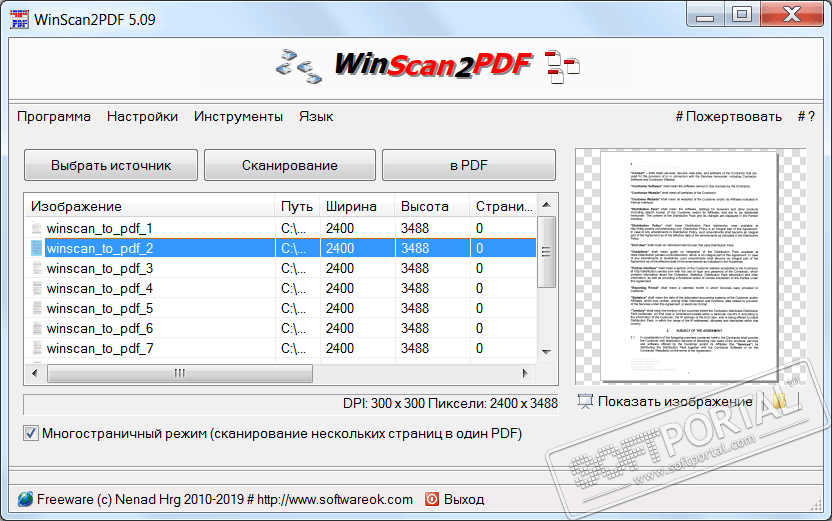
Task: Click the horizontal scroll right arrow
Action: tap(525, 374)
